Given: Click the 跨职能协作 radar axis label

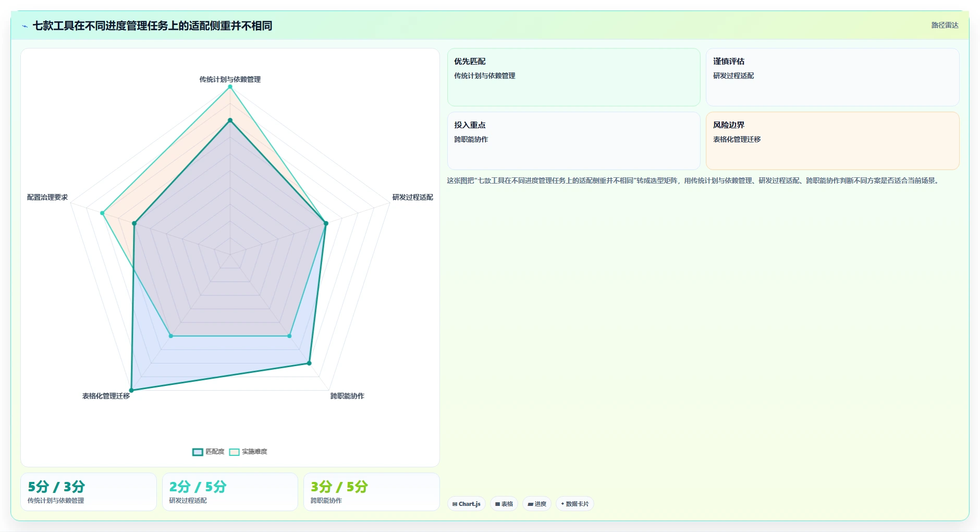Looking at the screenshot, I should 347,396.
